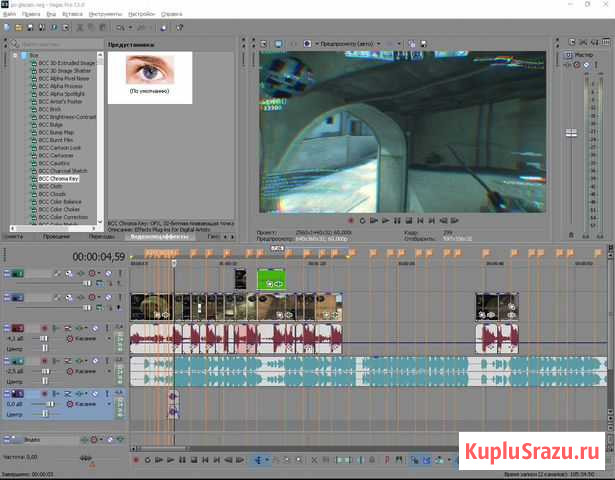Viewport: 615px width, 480px height.
Task: Stop playback in the timeline transport bar
Action: [194, 460]
